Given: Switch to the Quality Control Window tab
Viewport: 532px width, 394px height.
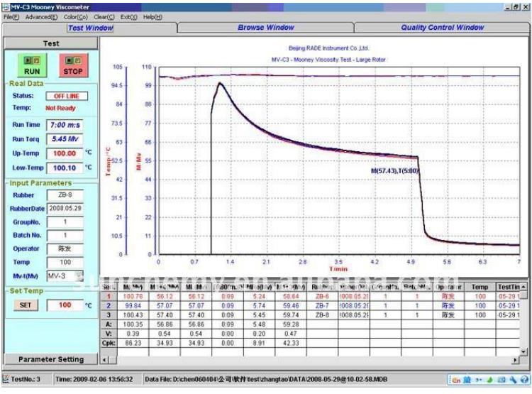Looking at the screenshot, I should point(442,28).
